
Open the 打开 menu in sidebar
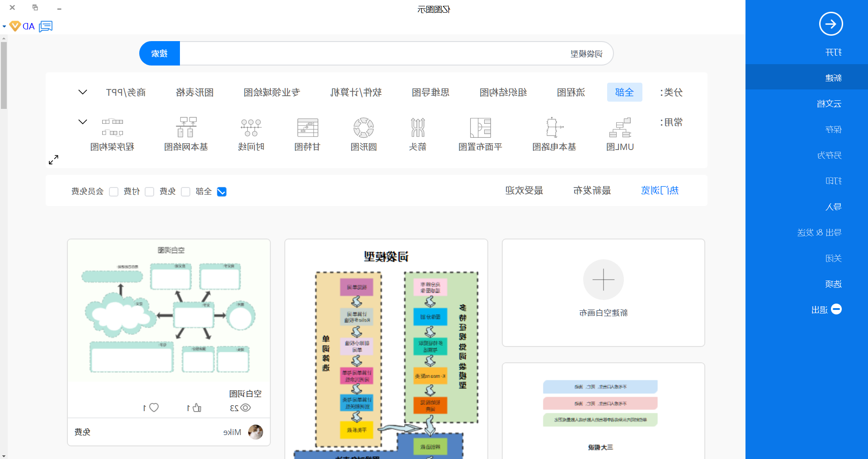(x=833, y=52)
